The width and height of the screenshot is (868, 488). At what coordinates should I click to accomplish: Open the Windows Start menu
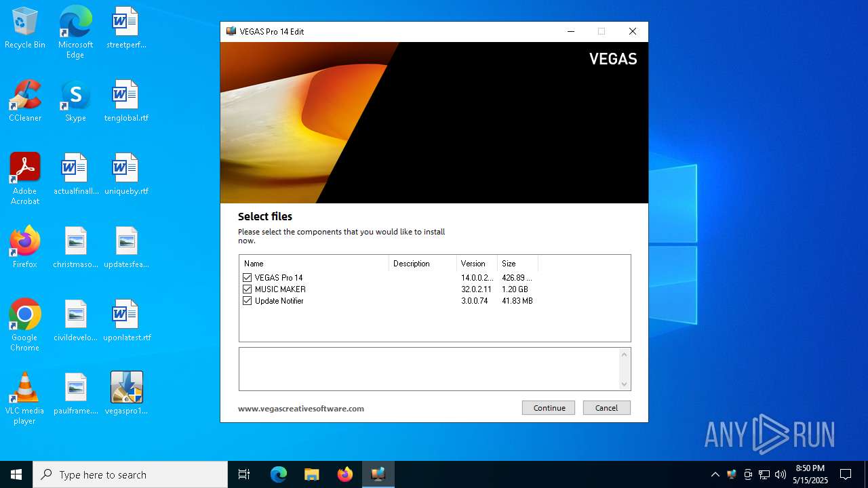click(x=16, y=474)
